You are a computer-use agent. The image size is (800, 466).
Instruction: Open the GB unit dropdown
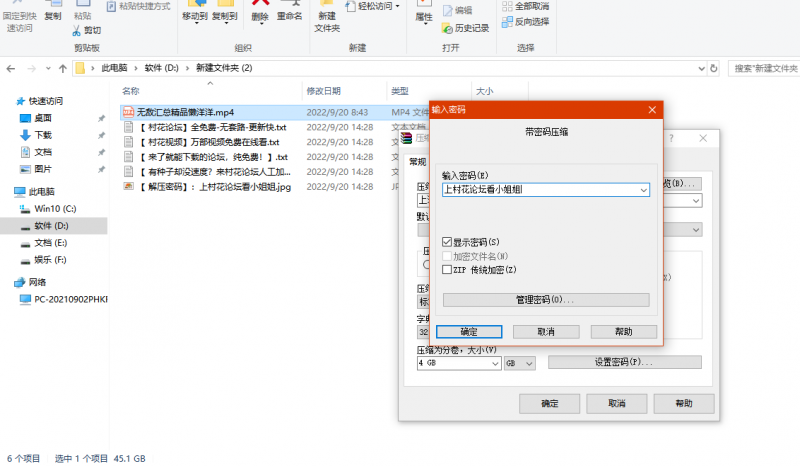[x=528, y=363]
